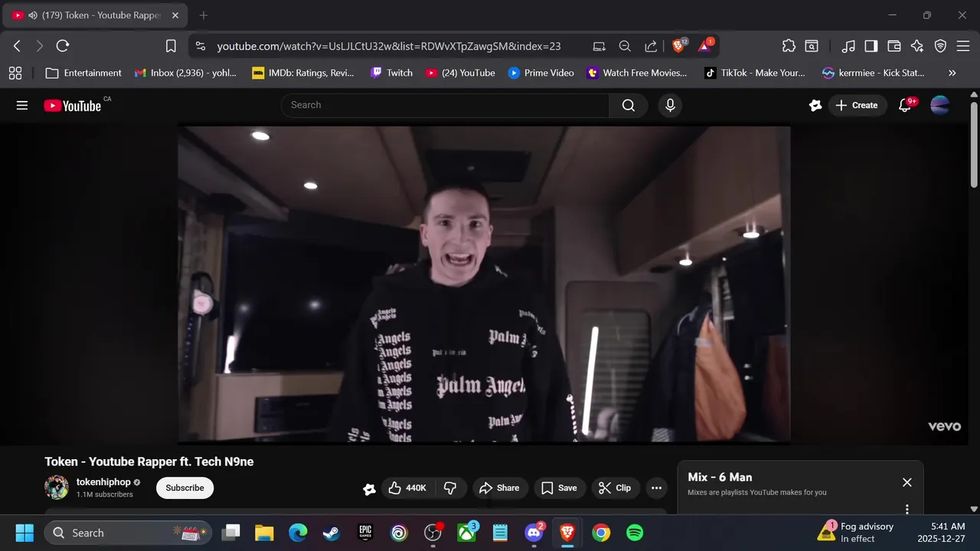Viewport: 980px width, 551px height.
Task: Go back in browser history
Action: click(17, 46)
